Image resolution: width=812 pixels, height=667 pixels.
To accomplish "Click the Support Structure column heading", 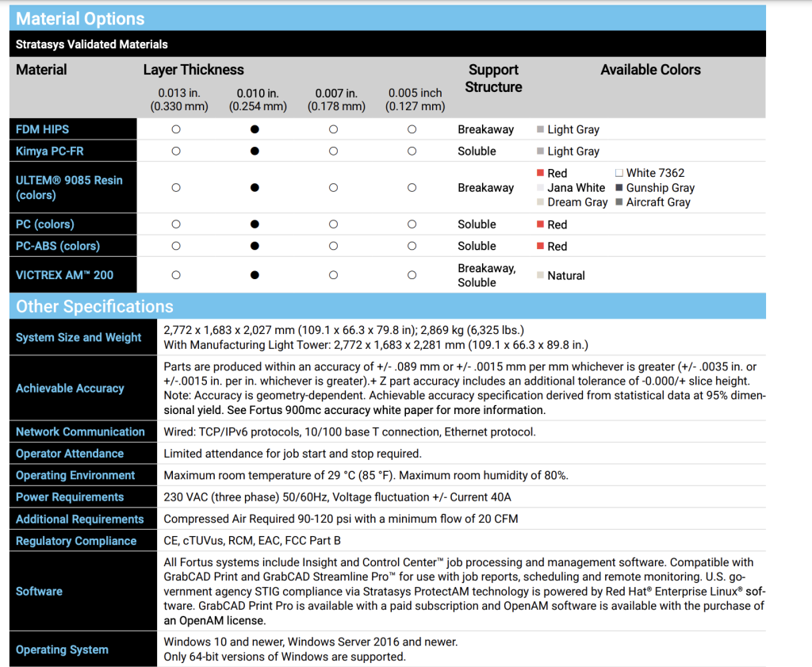I will (493, 79).
